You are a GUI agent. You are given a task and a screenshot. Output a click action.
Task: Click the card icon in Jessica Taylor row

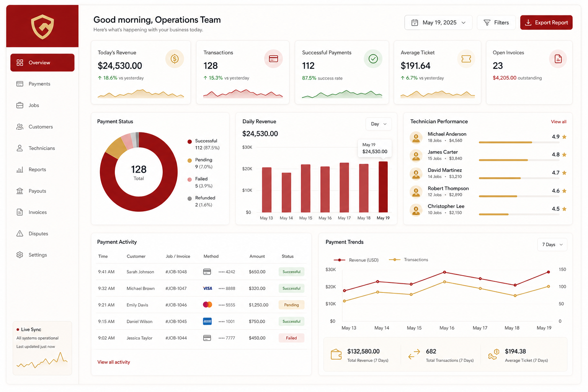207,338
